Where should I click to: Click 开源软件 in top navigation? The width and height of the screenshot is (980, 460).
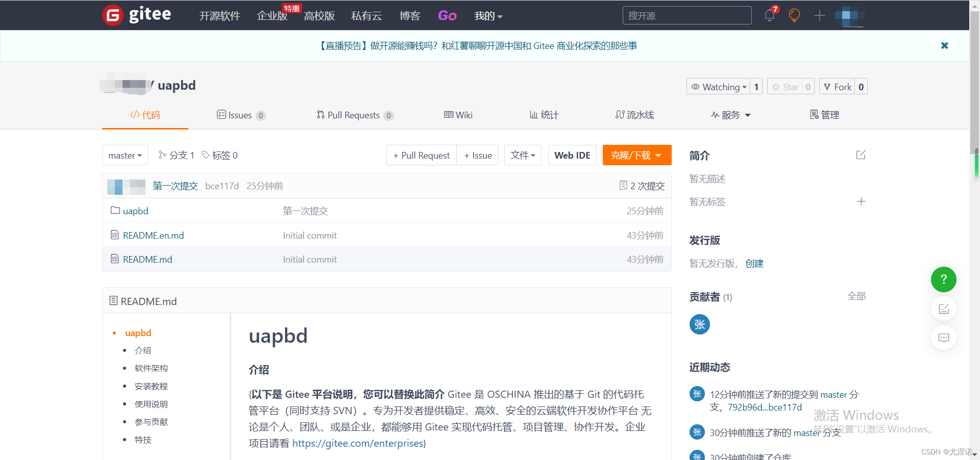(x=219, y=16)
